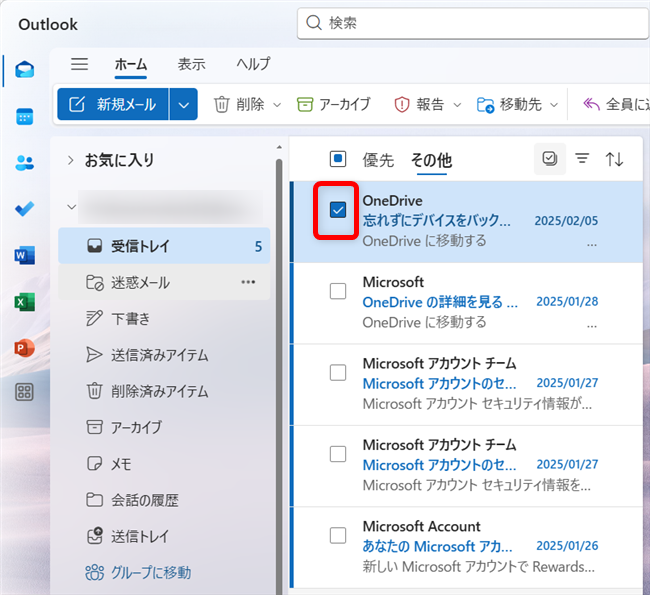Switch to the 表示 ribbon tab
The image size is (650, 595).
pyautogui.click(x=191, y=64)
